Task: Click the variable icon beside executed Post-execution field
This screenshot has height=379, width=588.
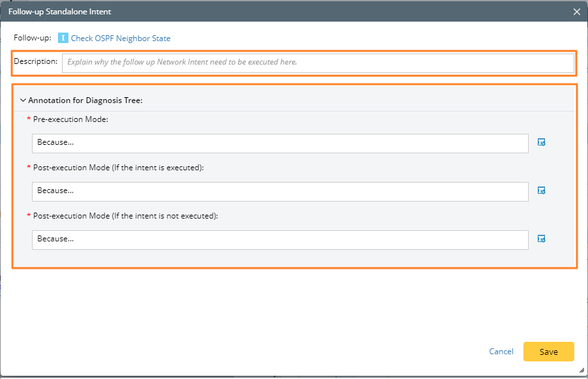Action: [x=541, y=190]
